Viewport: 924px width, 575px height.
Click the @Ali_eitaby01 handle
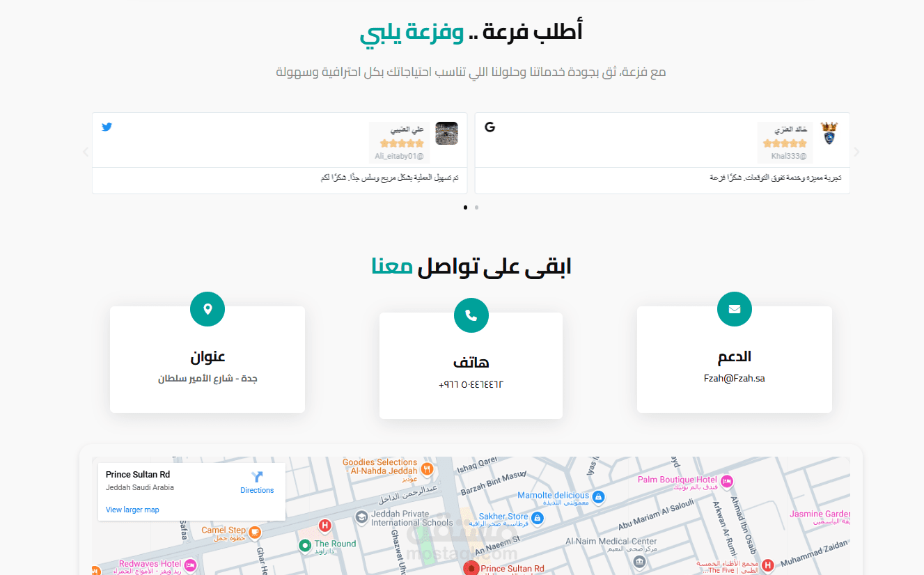(399, 156)
